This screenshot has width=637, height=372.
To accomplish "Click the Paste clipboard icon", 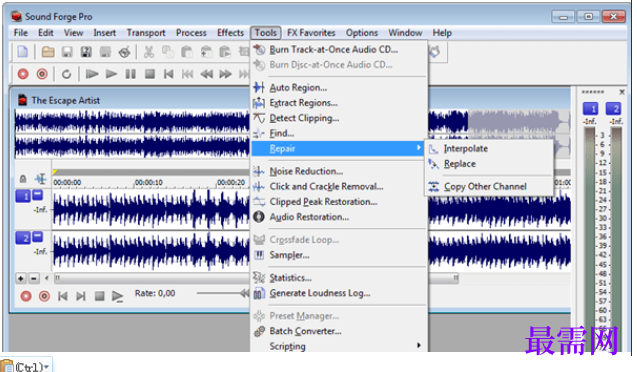I will pos(186,52).
